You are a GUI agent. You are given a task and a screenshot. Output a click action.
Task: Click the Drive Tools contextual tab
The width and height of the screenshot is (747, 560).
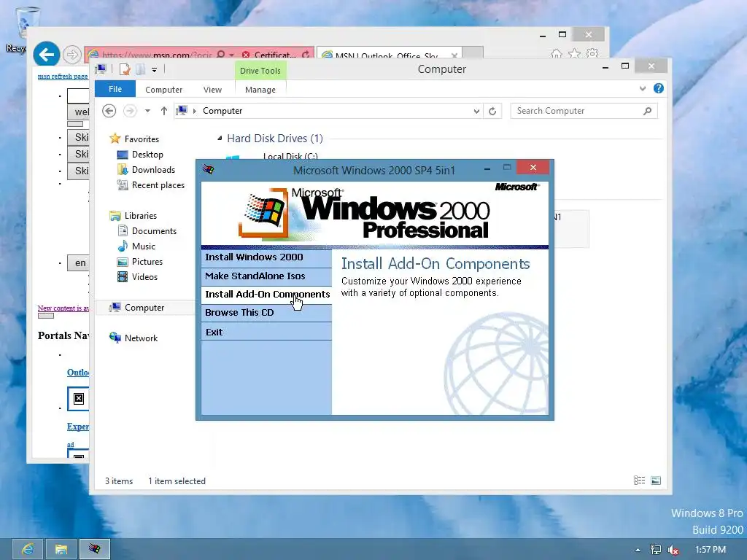260,71
